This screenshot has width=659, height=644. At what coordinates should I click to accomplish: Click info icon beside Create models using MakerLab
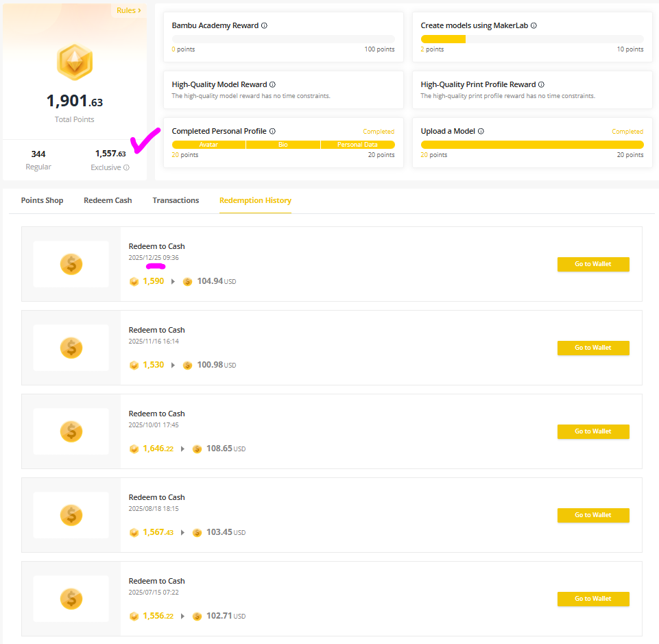tap(534, 26)
